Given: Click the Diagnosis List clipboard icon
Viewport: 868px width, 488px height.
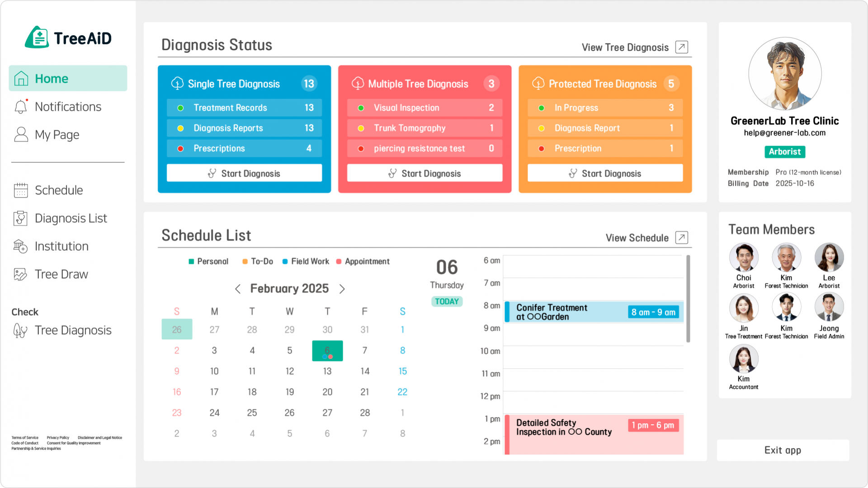Looking at the screenshot, I should [21, 218].
